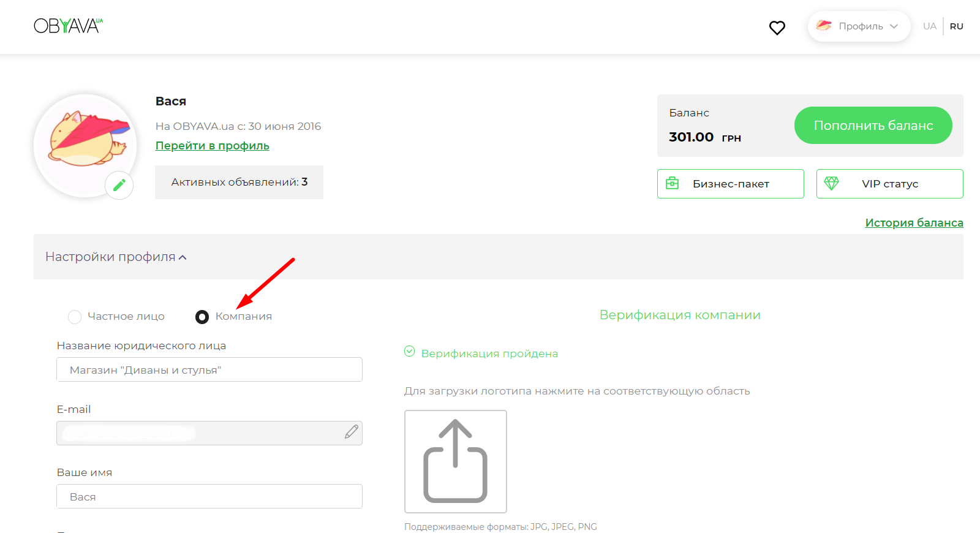Open the Перейти в профиль link

click(212, 146)
